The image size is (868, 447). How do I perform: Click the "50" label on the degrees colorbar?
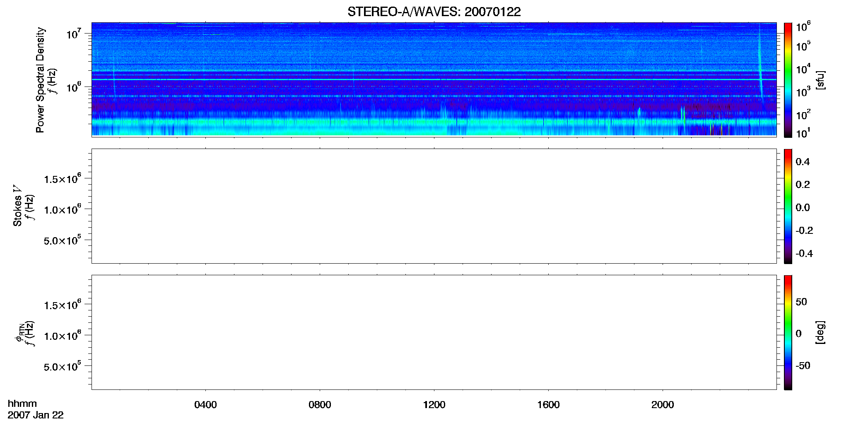pos(801,302)
